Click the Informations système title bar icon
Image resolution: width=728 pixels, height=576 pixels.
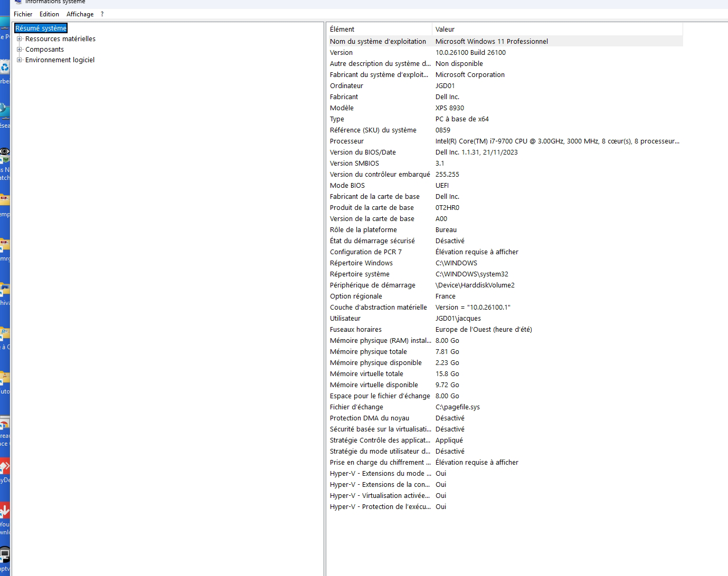point(18,2)
